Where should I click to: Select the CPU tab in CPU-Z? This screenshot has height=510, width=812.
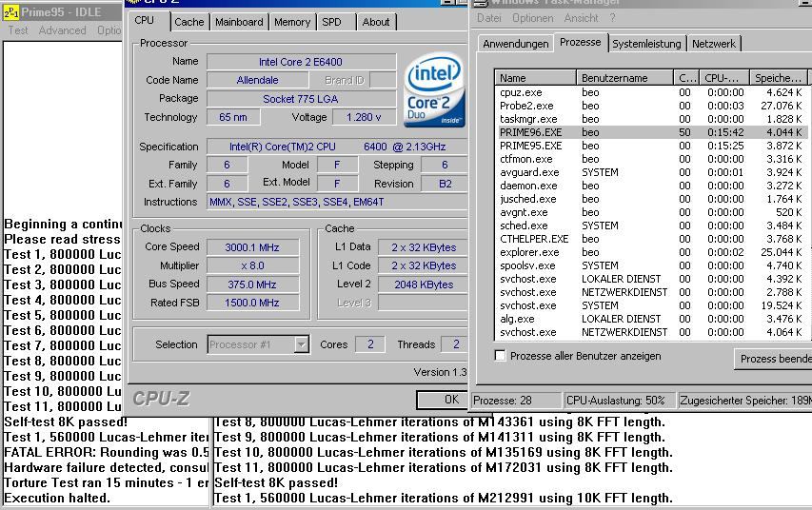click(144, 20)
